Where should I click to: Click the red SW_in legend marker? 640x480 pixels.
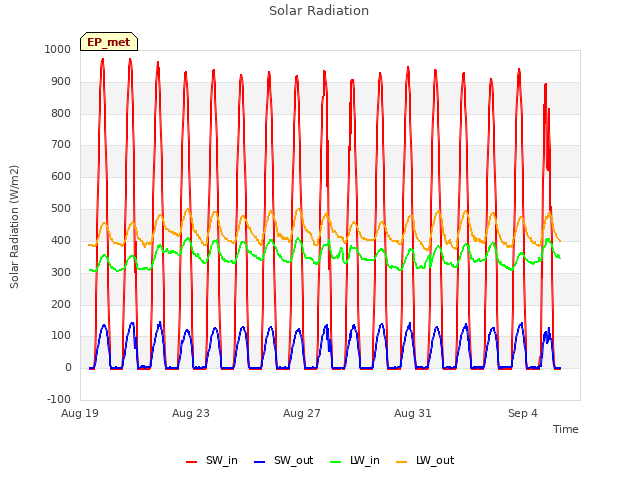tap(191, 462)
